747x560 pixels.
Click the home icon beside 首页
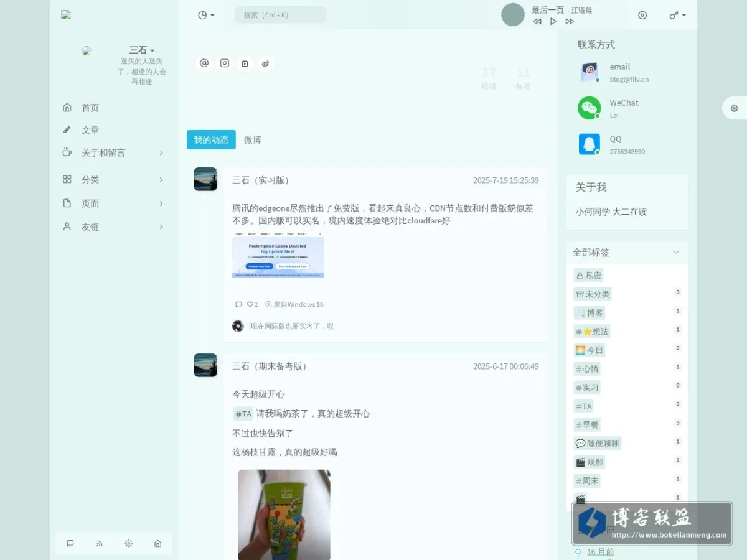coord(67,108)
